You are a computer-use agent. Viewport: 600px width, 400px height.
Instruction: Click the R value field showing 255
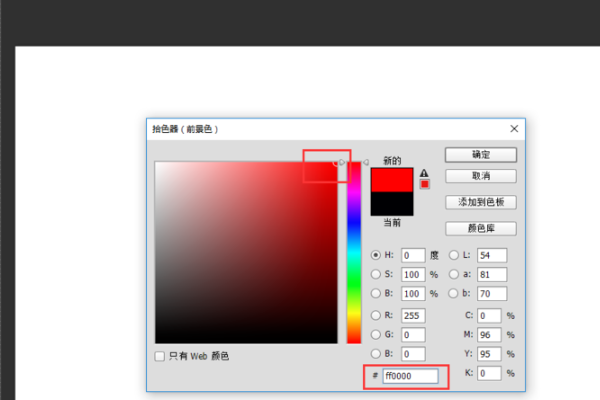coord(413,315)
